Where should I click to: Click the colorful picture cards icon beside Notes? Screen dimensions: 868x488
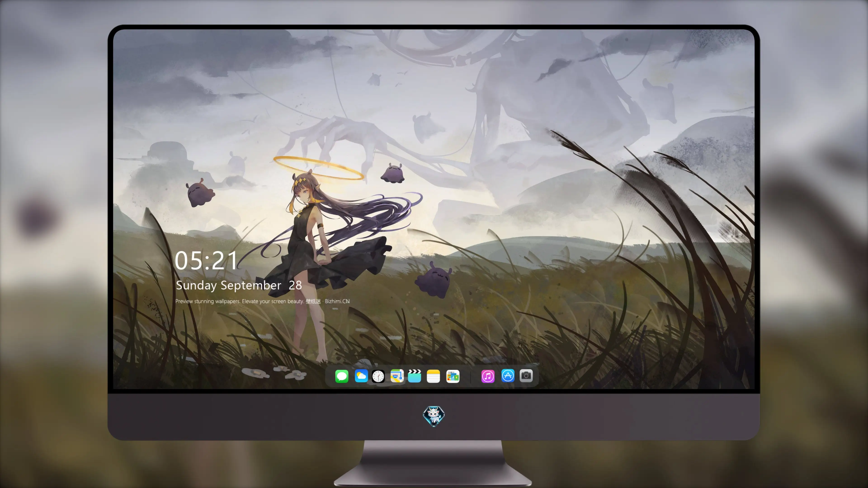(453, 376)
